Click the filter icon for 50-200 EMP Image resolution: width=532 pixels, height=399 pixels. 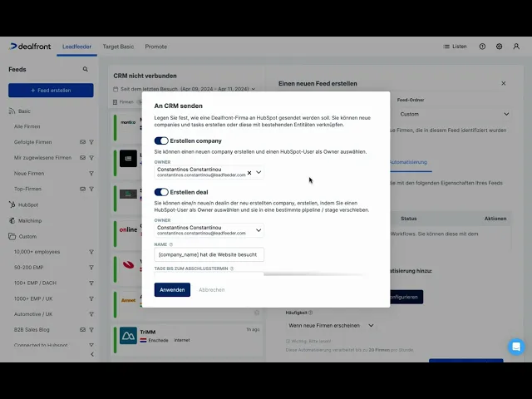point(91,268)
